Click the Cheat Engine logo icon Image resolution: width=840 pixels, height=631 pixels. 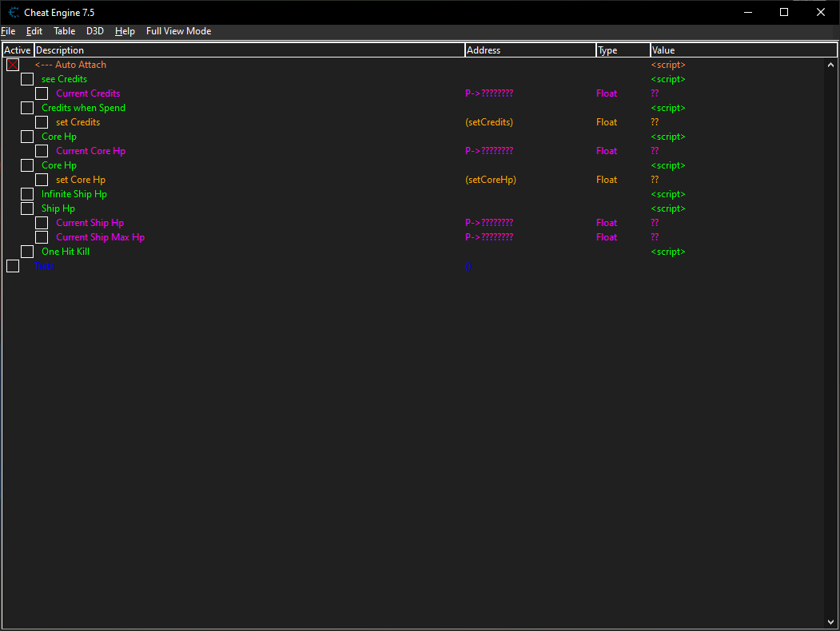coord(14,12)
